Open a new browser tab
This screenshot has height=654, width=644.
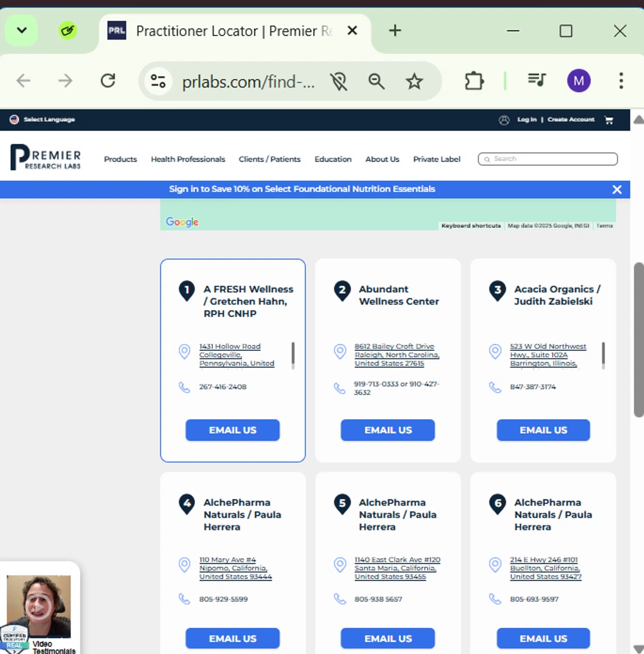[395, 31]
